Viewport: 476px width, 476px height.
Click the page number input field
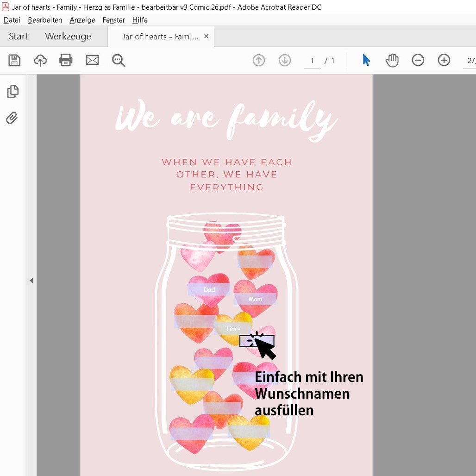coord(312,61)
